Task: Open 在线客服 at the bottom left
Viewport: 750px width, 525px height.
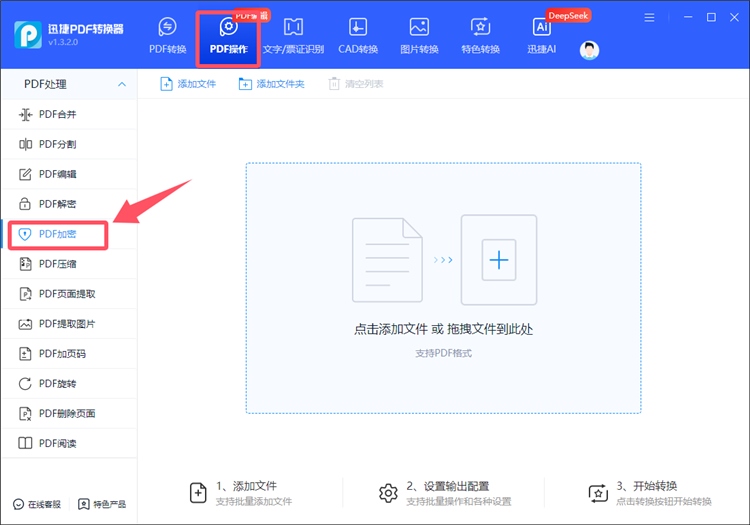Action: [37, 504]
